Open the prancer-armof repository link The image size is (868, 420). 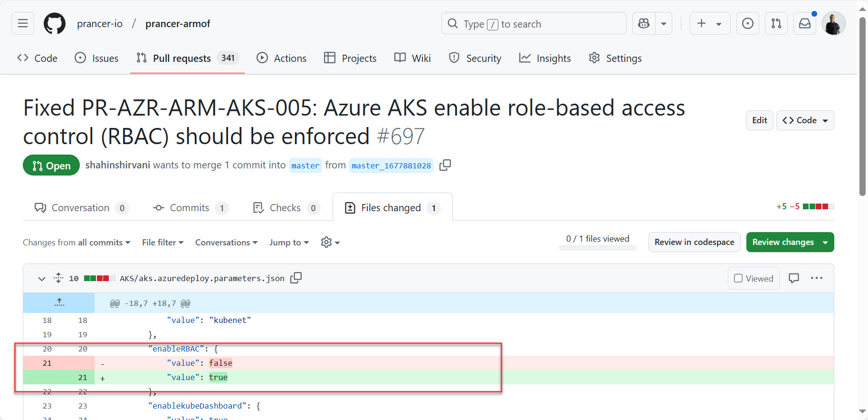(x=178, y=24)
